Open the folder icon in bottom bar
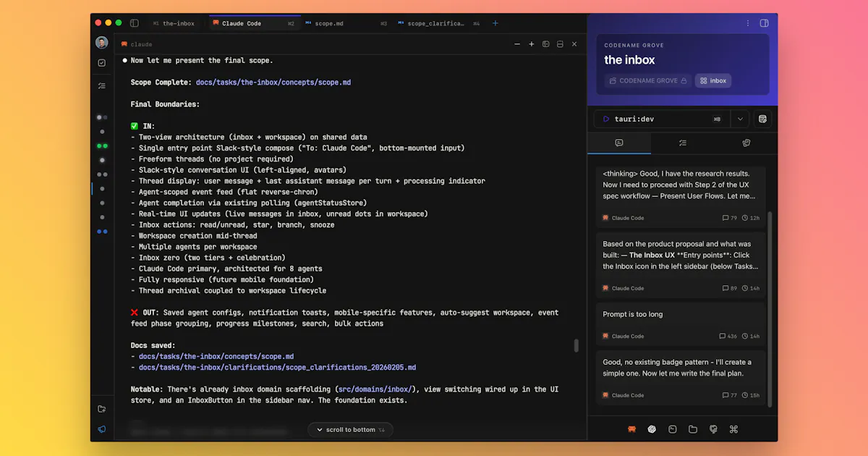 692,429
